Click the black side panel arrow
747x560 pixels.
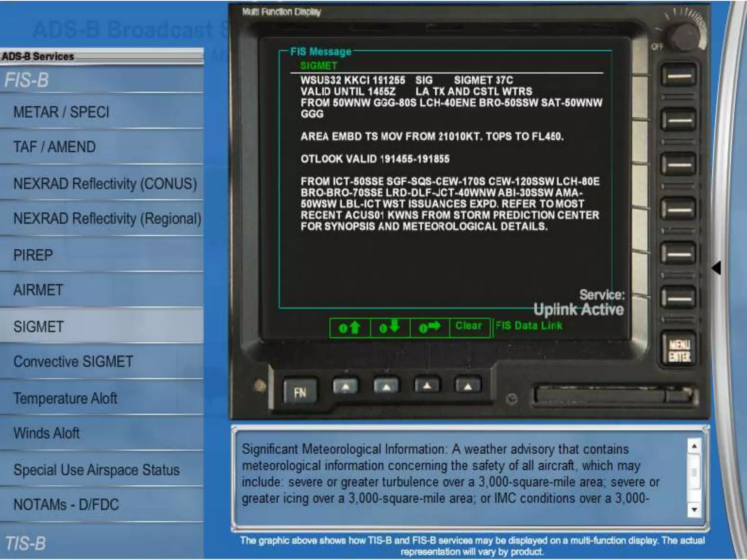716,268
